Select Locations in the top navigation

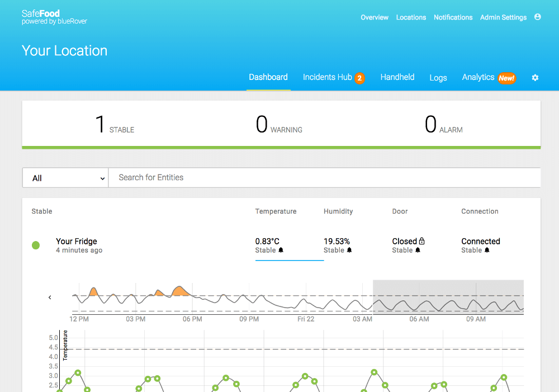411,17
